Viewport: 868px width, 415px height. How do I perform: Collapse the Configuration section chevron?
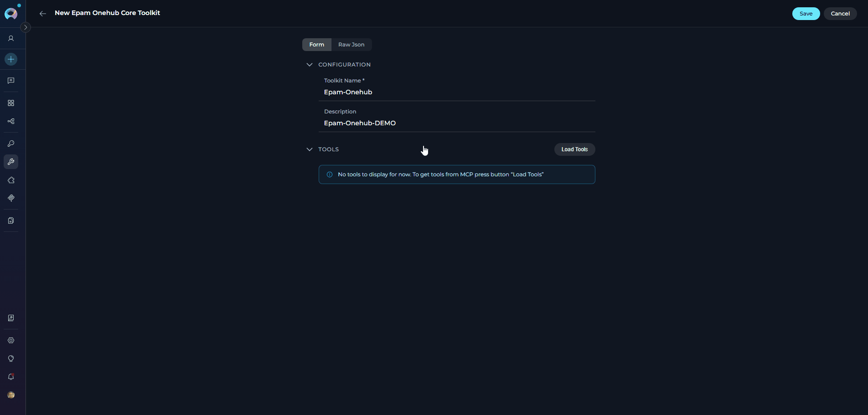tap(310, 65)
